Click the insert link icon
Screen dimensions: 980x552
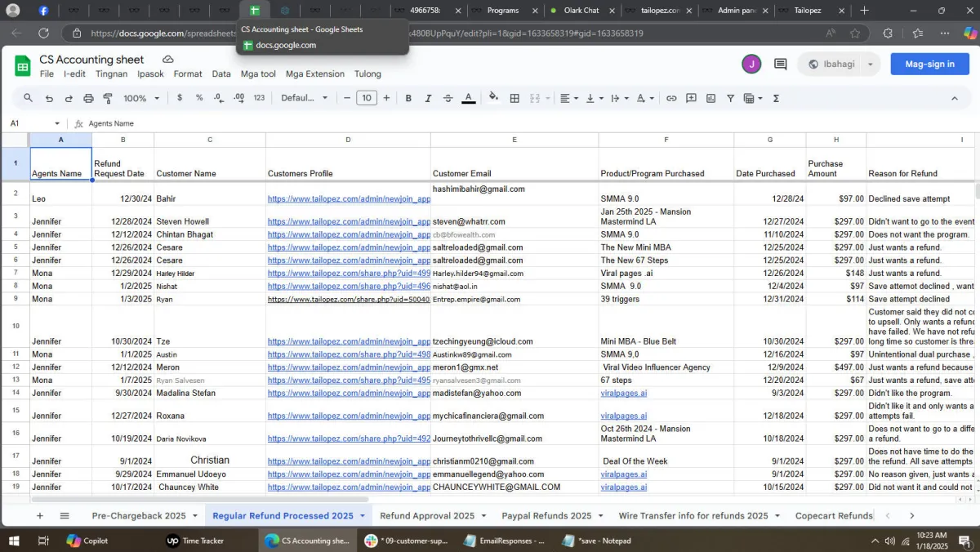pyautogui.click(x=671, y=98)
